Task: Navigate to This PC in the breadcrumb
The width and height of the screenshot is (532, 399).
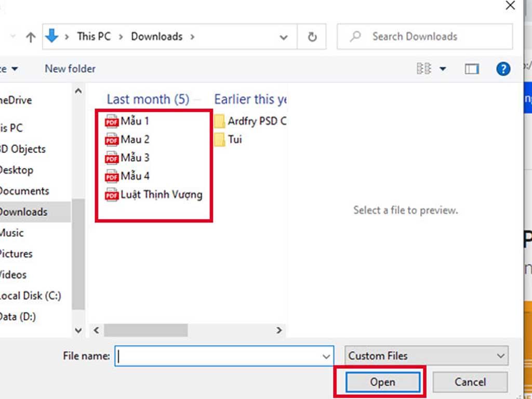Action: click(94, 36)
